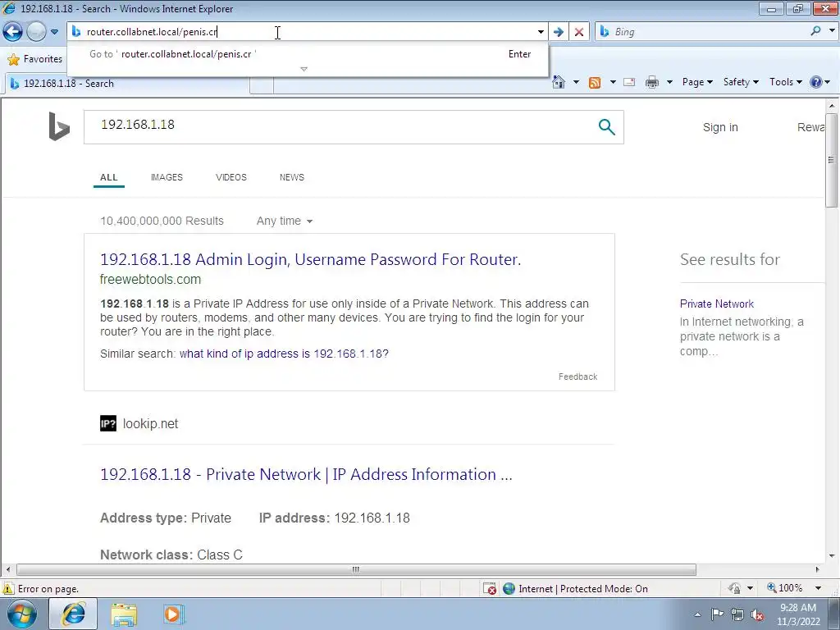
Task: Click the red Stop loading X button
Action: (x=579, y=32)
